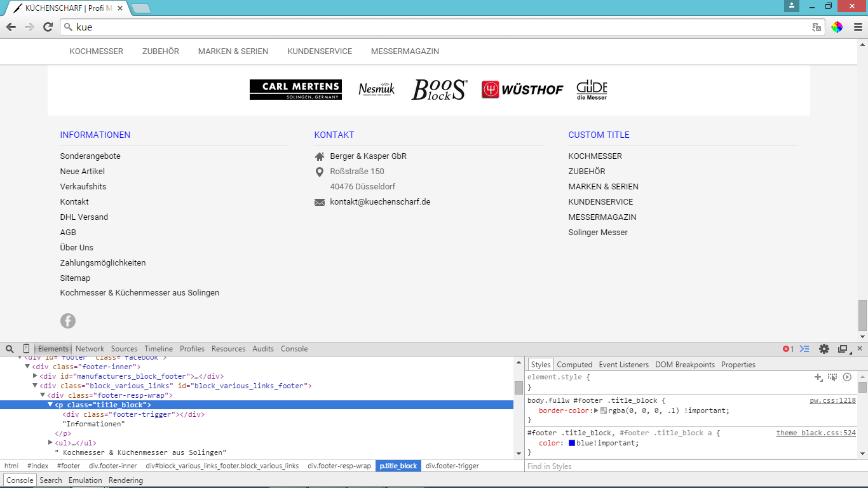Collapse the block_various_links div node
This screenshot has height=488, width=868.
pyautogui.click(x=35, y=386)
